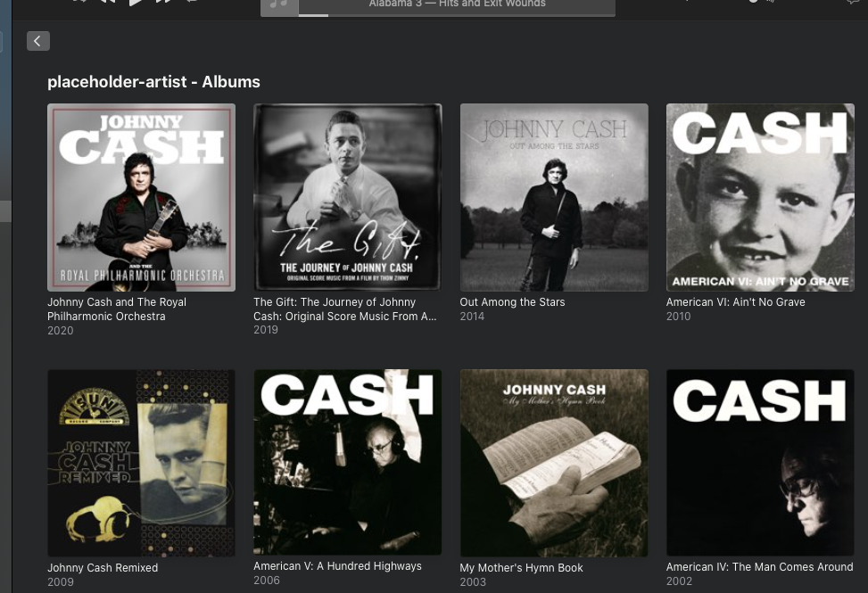Viewport: 868px width, 593px height.
Task: Click the 'placeholder-artist - Albums' heading
Action: point(154,82)
